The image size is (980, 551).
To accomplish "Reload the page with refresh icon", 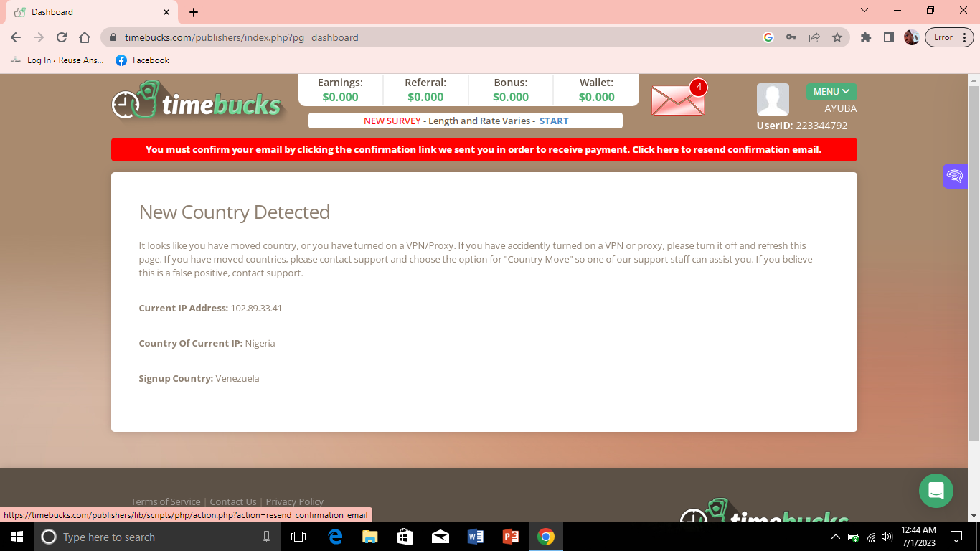I will (62, 37).
